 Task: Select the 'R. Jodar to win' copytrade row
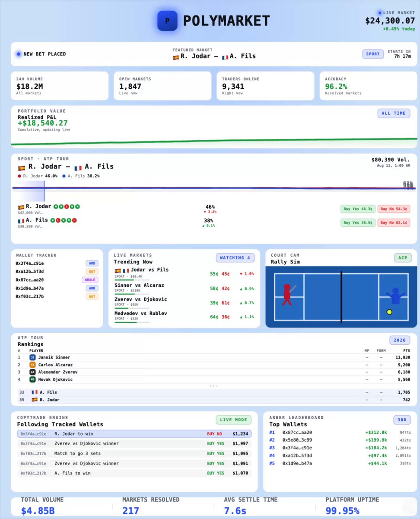(134, 434)
